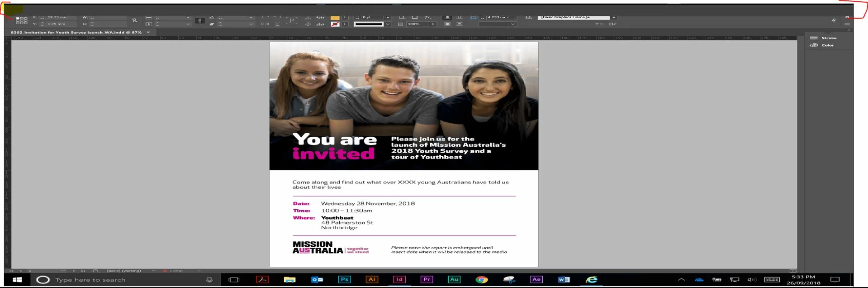Click the Quick Apply lightning icon
Image resolution: width=868 pixels, height=288 pixels.
pos(834,20)
